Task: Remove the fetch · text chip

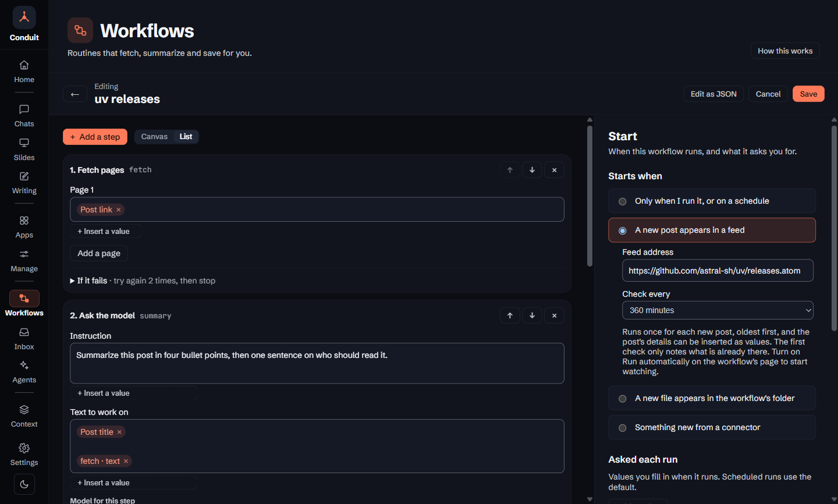Action: (x=126, y=462)
